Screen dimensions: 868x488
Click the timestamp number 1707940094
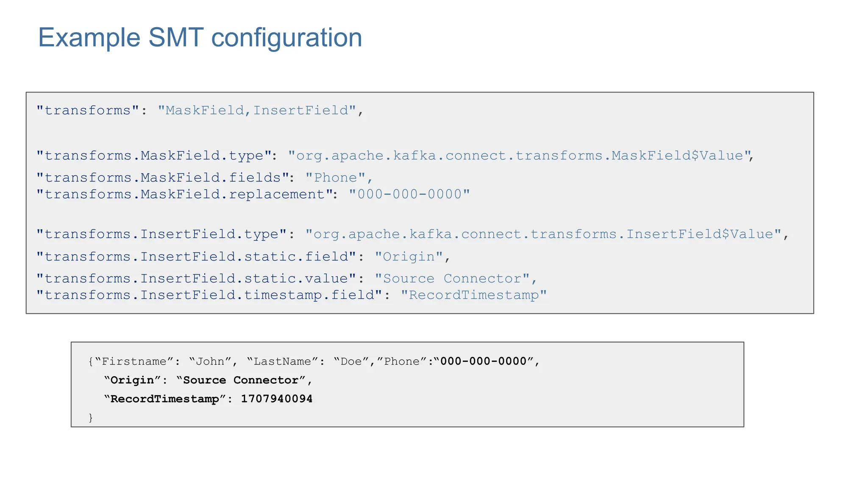[276, 399]
